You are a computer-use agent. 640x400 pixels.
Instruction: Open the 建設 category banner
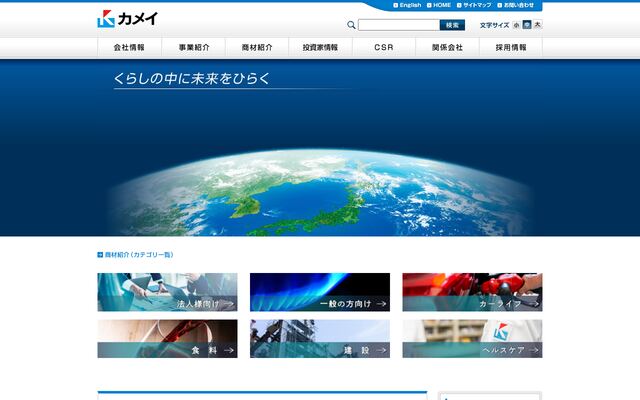click(x=320, y=339)
